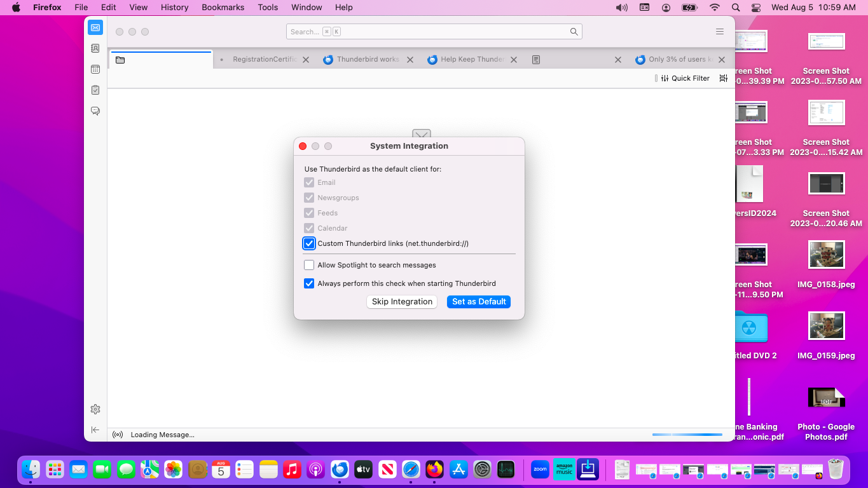Open Amazon Music from the Dock

pos(564,470)
